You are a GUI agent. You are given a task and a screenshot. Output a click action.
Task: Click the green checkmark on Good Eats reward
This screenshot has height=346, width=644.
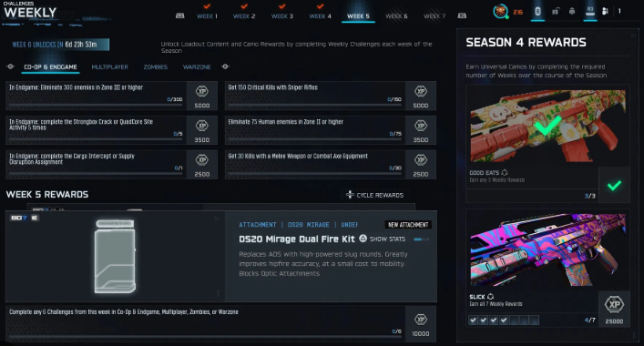pyautogui.click(x=615, y=186)
